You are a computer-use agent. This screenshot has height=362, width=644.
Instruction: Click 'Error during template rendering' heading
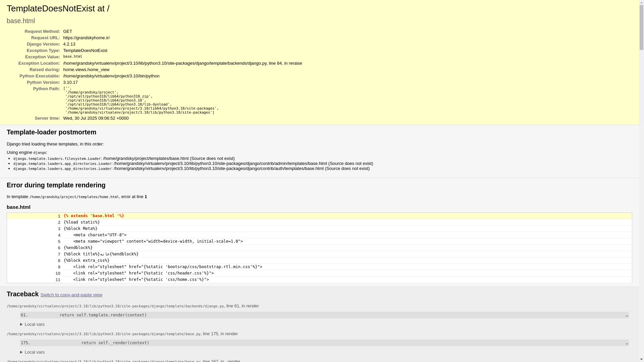[56, 185]
